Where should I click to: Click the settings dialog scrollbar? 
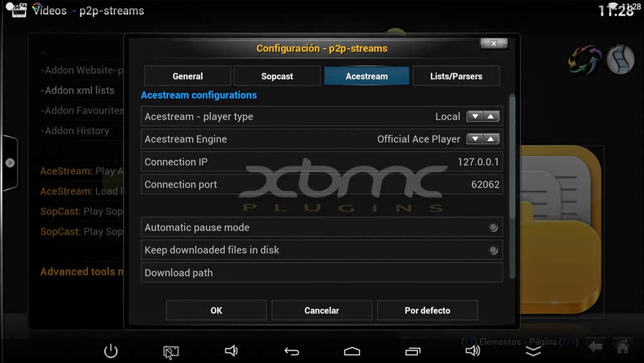512,186
